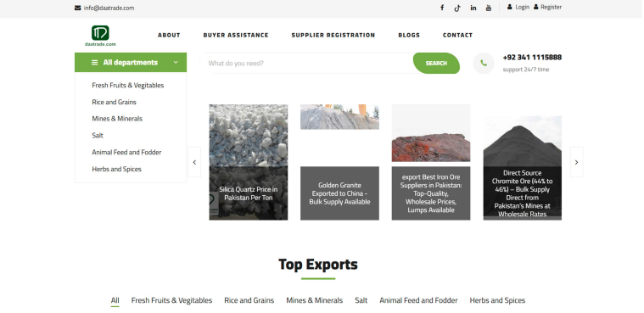Open the Silica Quartz Price product card
Image resolution: width=644 pixels, height=313 pixels.
249,162
